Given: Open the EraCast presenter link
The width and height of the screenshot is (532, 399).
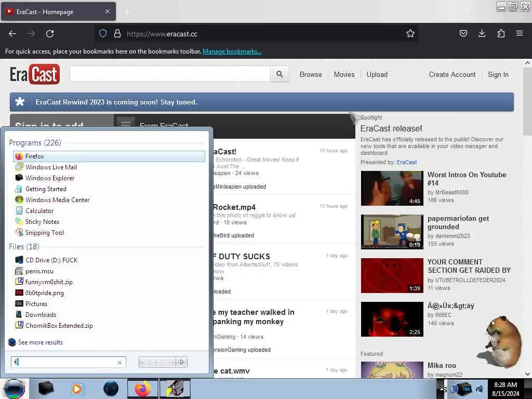Looking at the screenshot, I should (406, 162).
